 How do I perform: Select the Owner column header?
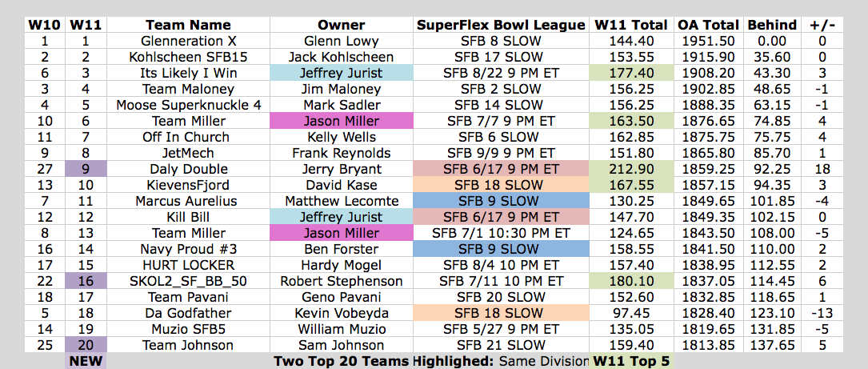(342, 25)
